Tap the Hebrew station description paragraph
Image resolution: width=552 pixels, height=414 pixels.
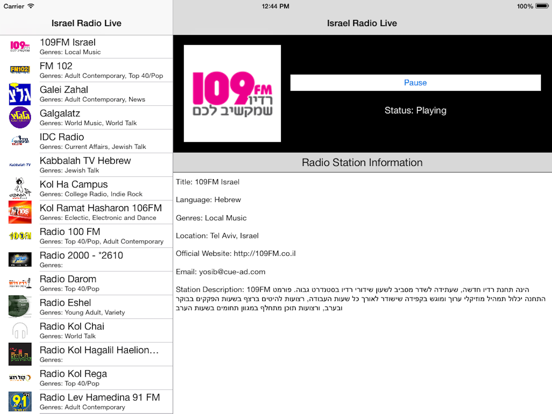point(361,299)
